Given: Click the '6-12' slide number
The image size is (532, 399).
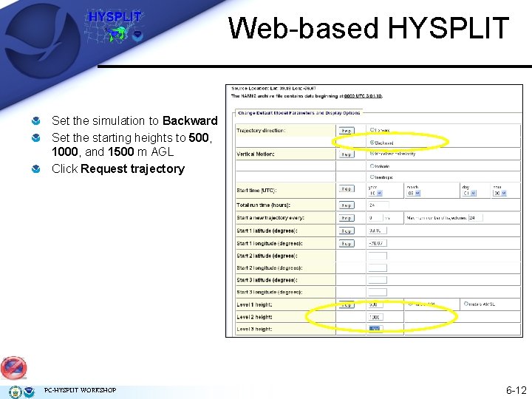Looking at the screenshot, I should pos(516,390).
